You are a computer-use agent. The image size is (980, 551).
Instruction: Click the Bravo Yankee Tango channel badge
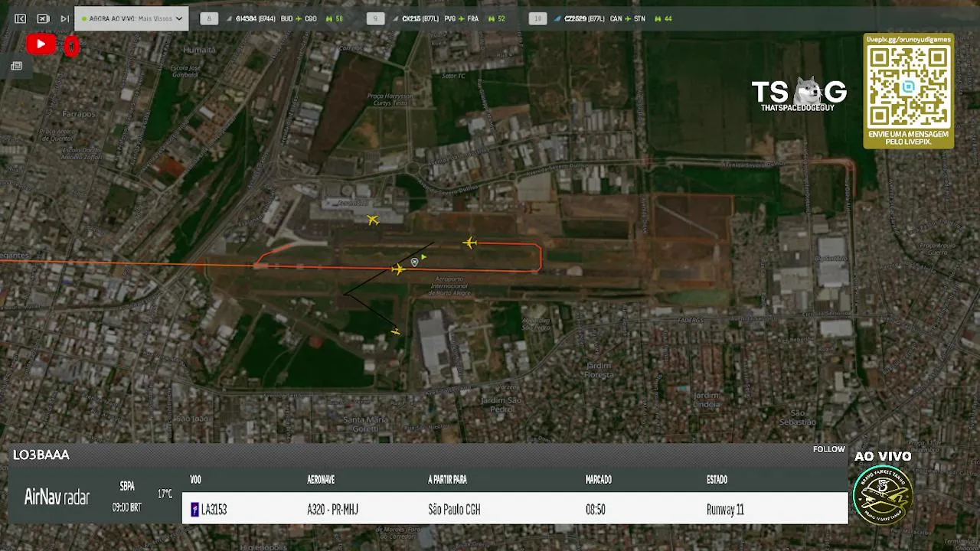[x=882, y=494]
